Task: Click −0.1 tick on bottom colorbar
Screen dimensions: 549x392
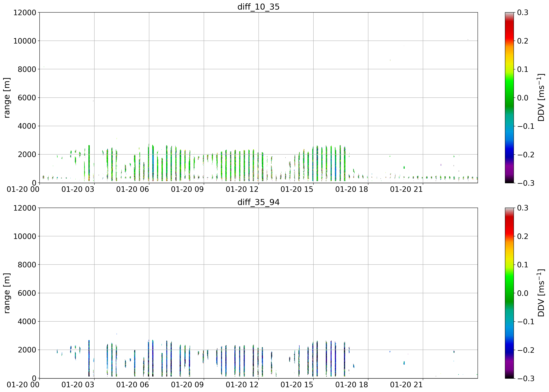Action: click(x=526, y=322)
